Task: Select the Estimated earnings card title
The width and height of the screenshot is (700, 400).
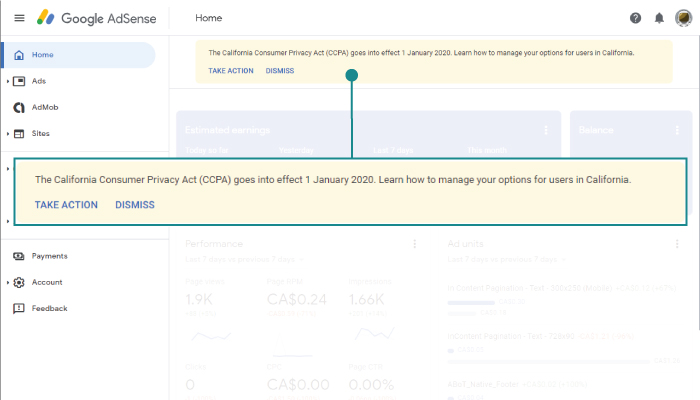Action: 227,130
